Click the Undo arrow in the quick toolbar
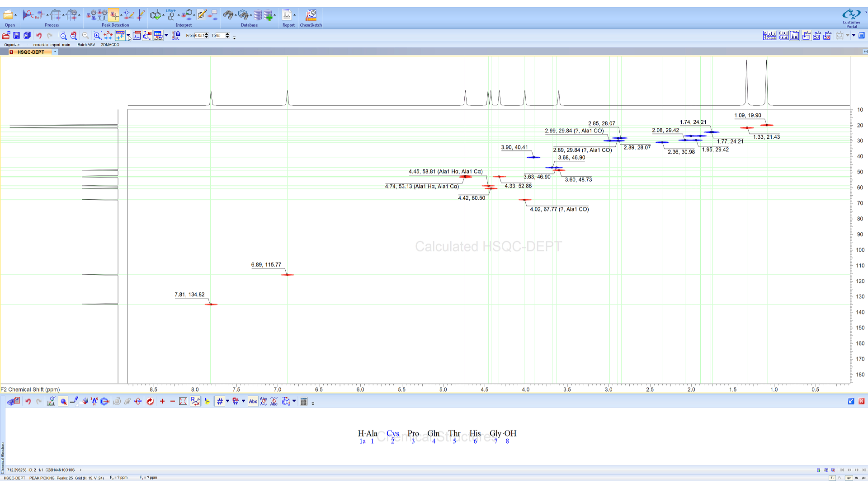Image resolution: width=868 pixels, height=488 pixels. pos(39,36)
